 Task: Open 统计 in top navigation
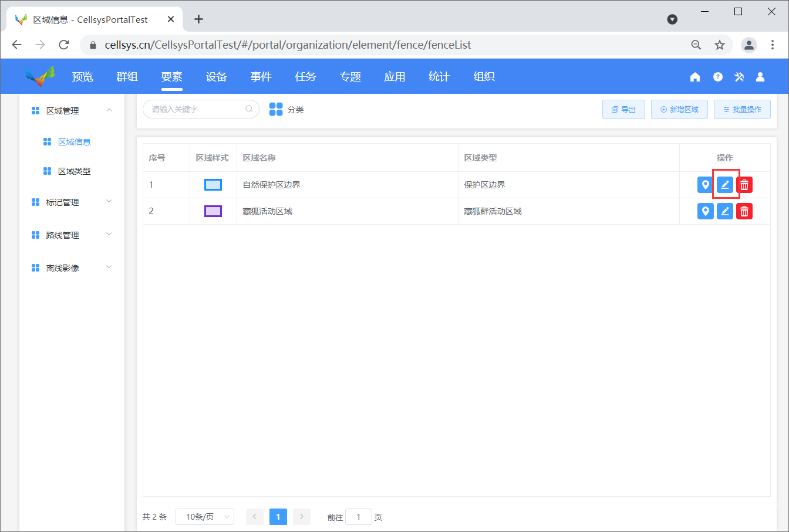coord(439,77)
